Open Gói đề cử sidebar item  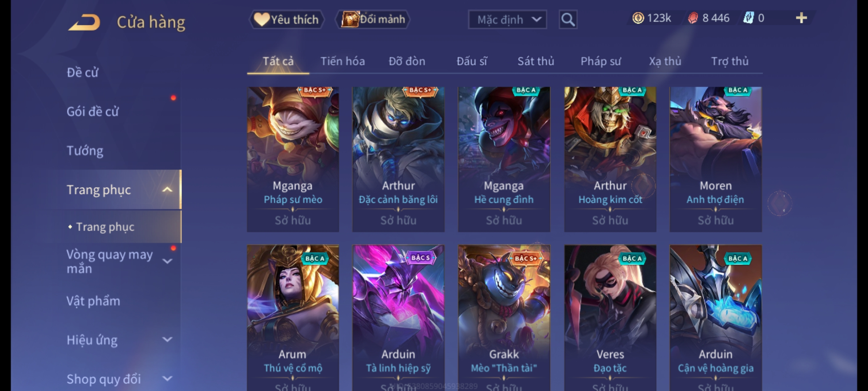[93, 111]
